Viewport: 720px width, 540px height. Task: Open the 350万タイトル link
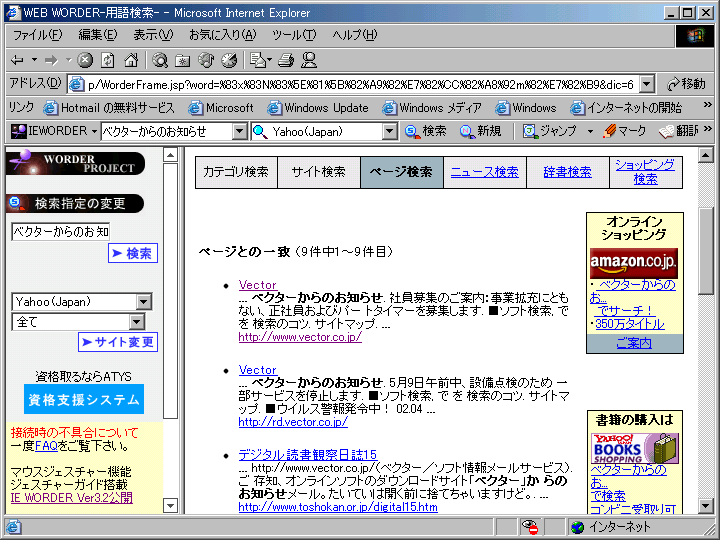[630, 324]
